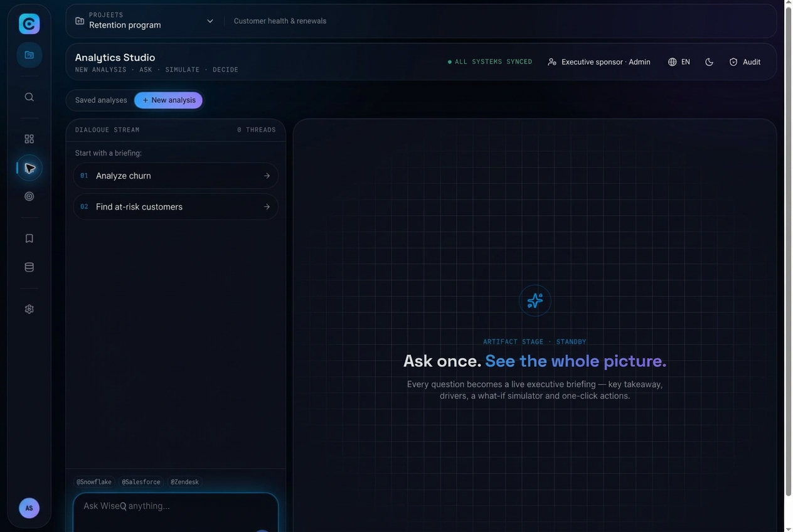
Task: Focus the Ask WiseQ anything input
Action: (176, 513)
